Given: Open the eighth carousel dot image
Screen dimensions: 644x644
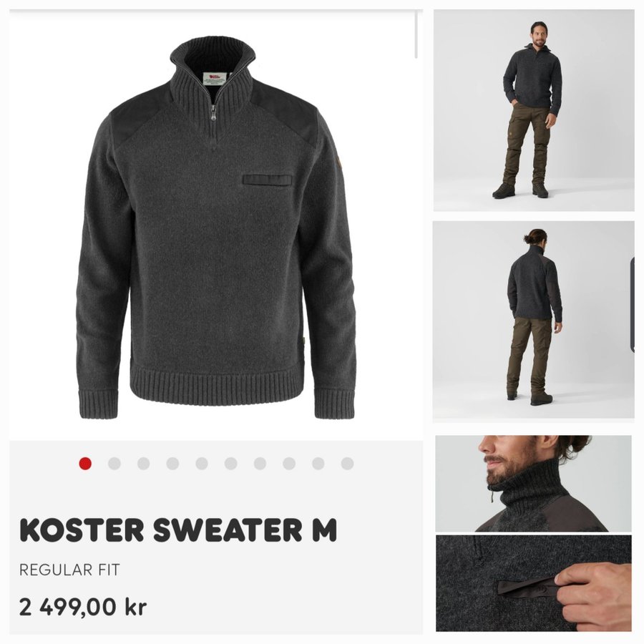Looking at the screenshot, I should click(x=289, y=464).
